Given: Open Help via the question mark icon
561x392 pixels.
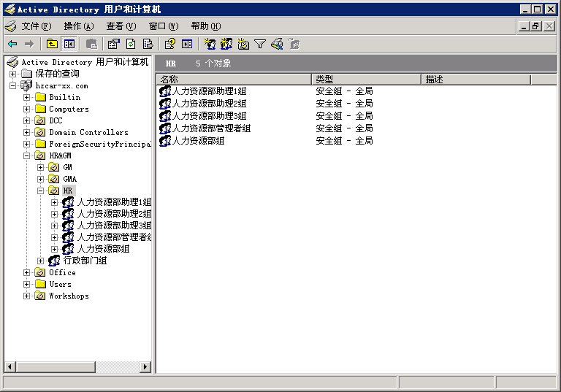Looking at the screenshot, I should (x=170, y=45).
